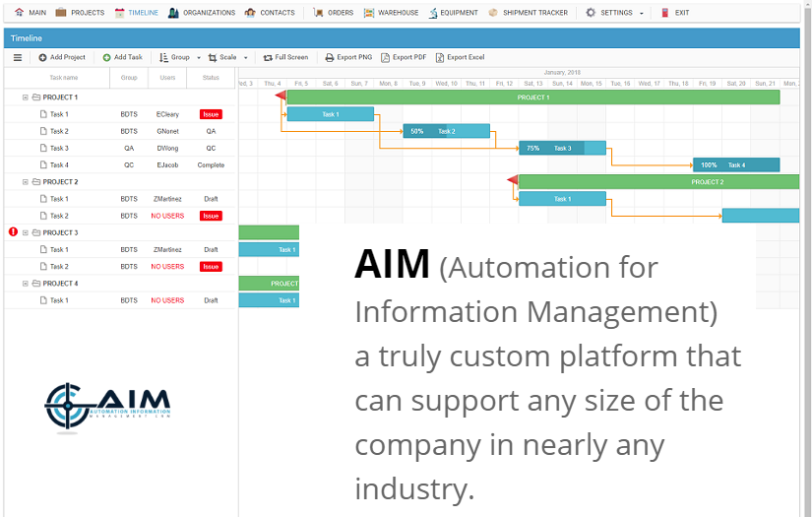Sort by the Group column header
Screen dimensions: 812x517
coord(129,78)
